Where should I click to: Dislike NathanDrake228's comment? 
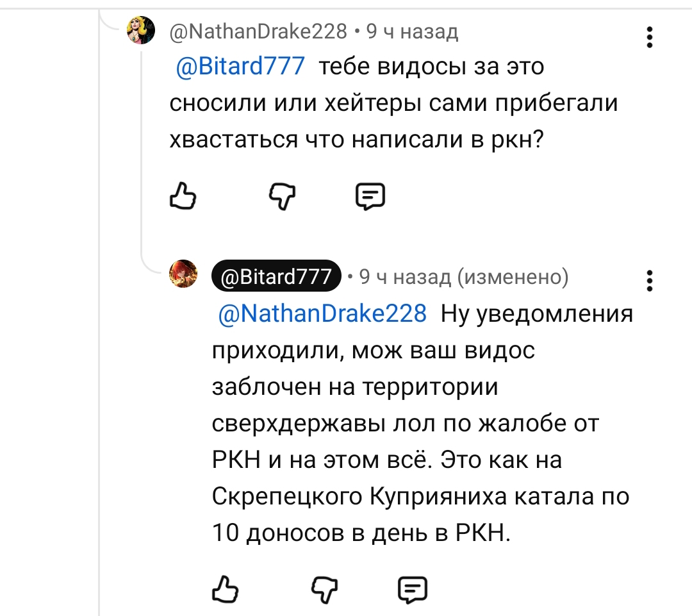coord(283,196)
